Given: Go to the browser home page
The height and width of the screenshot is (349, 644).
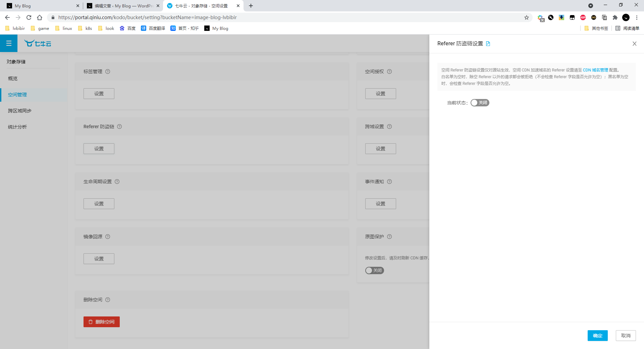Looking at the screenshot, I should tap(40, 17).
